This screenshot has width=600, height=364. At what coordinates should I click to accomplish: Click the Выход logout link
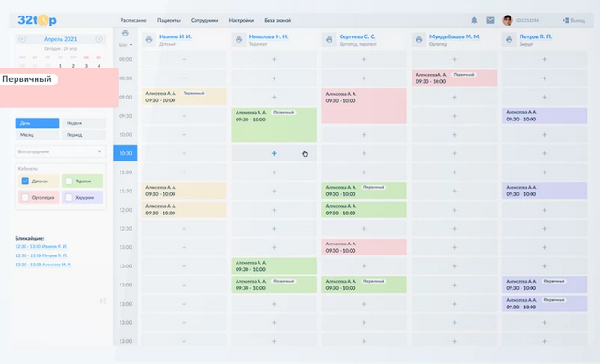click(x=574, y=20)
